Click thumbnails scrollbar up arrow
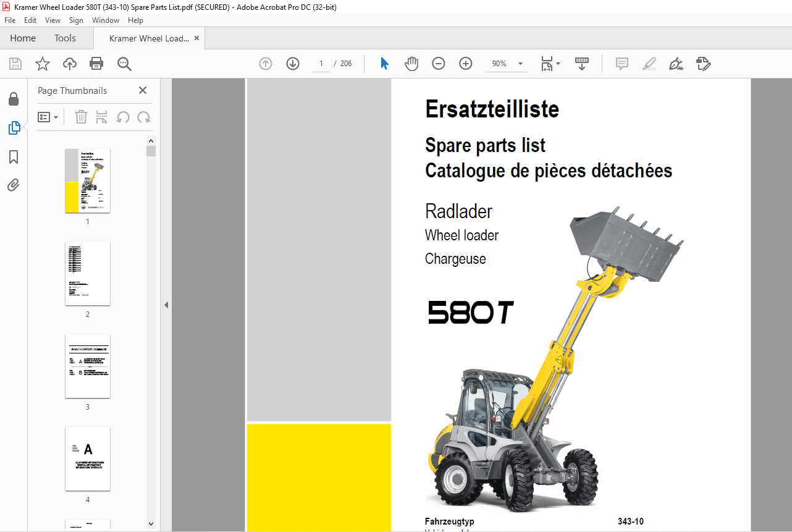The height and width of the screenshot is (532, 792). coord(151,140)
